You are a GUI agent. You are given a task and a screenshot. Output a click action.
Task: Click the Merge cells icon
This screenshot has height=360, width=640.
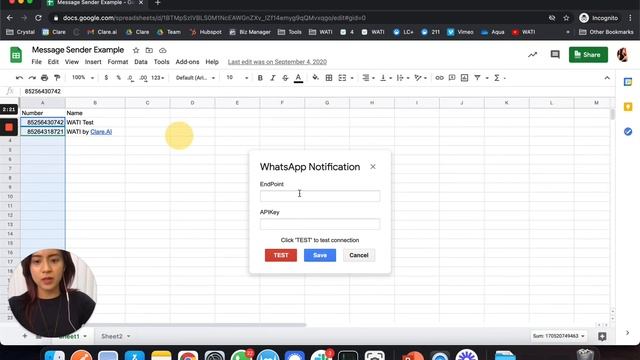pos(342,78)
